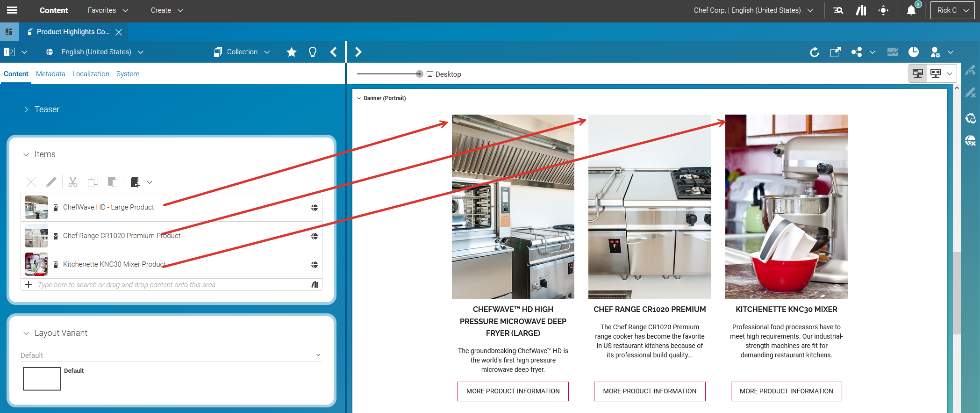Viewport: 980px width, 413px height.
Task: Click the Desktop preview width slider handle
Action: pos(419,74)
